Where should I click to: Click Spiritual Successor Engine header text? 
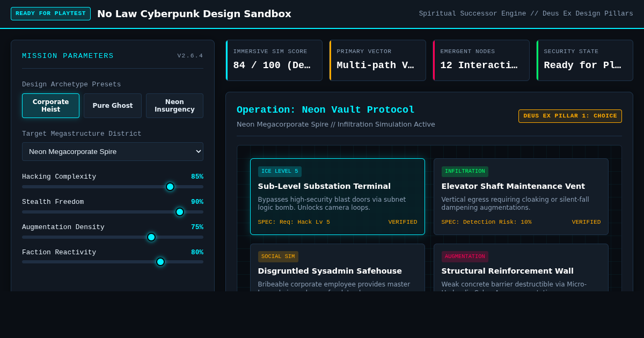click(526, 13)
